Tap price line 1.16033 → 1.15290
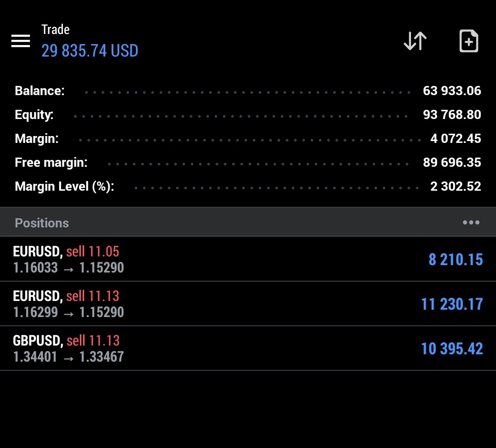496x448 pixels. [x=68, y=268]
